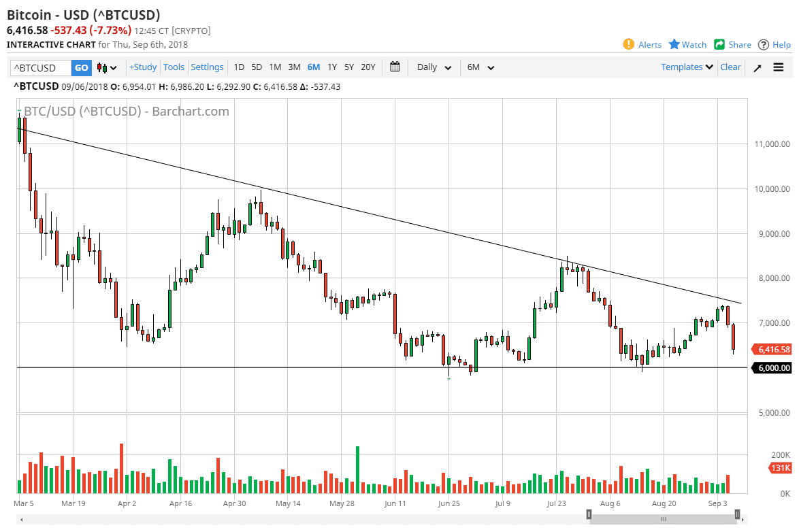Open the Tools menu

tap(174, 67)
